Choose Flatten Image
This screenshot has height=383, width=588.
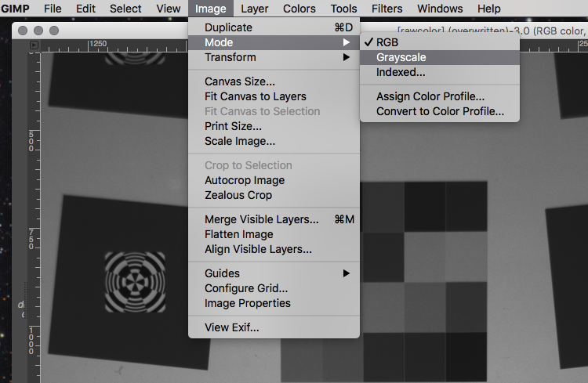274,234
